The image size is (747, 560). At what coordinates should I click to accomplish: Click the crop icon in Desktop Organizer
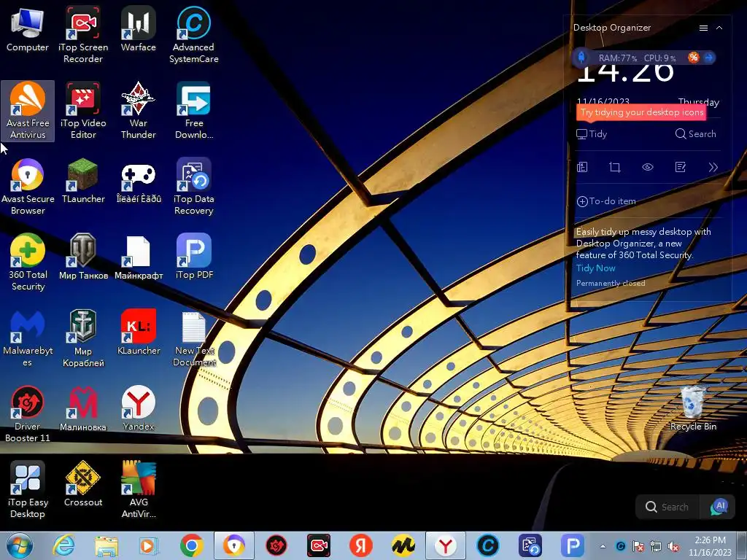614,167
